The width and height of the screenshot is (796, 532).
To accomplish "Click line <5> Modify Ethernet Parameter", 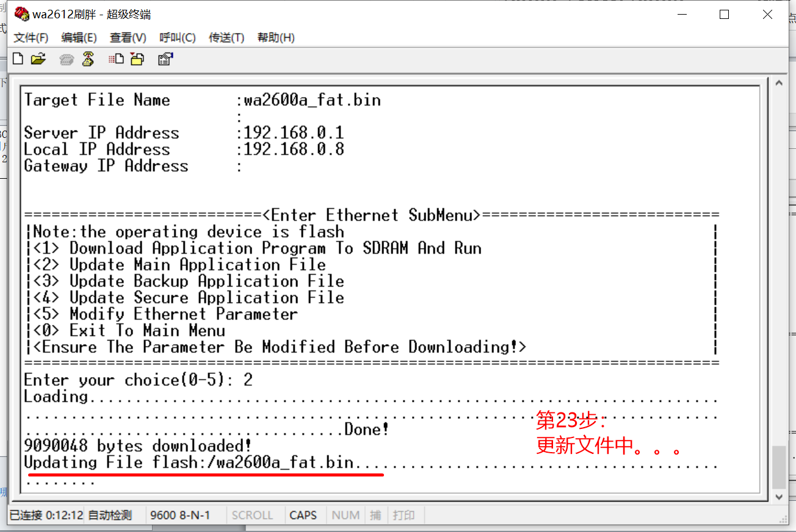I will point(165,314).
